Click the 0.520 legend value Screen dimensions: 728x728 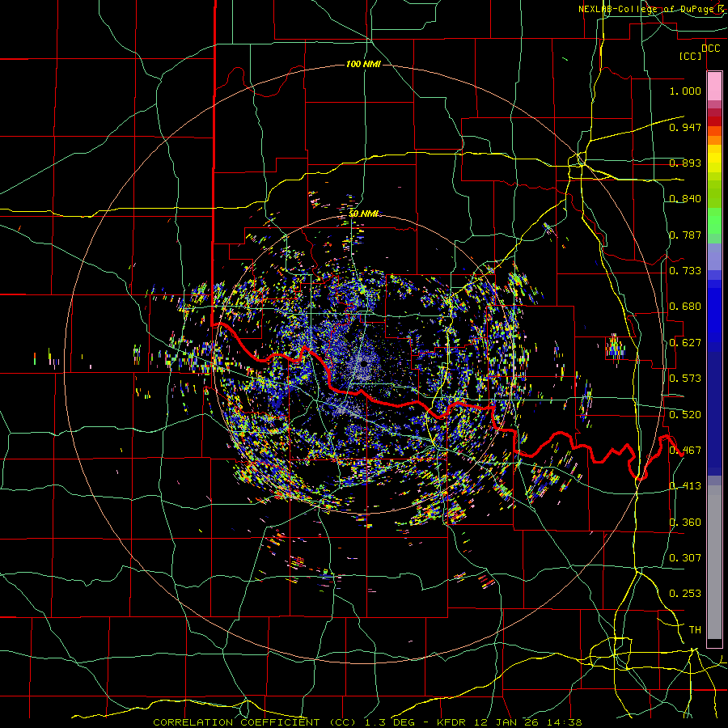coord(685,415)
